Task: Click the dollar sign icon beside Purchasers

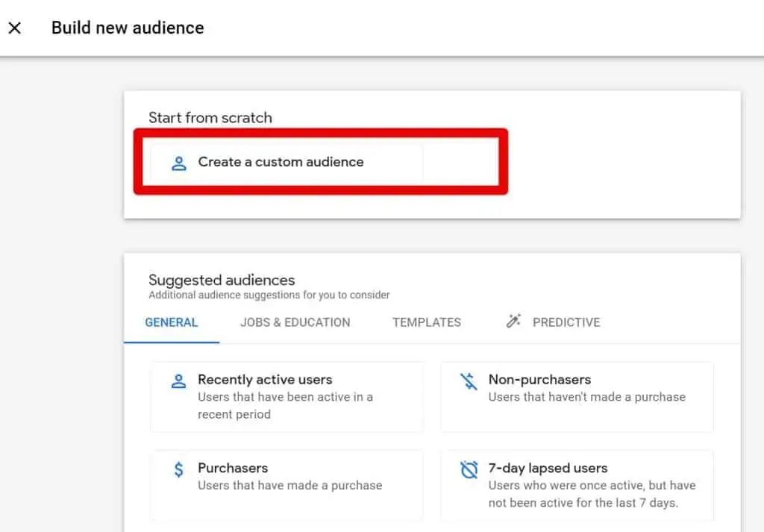Action: (178, 469)
